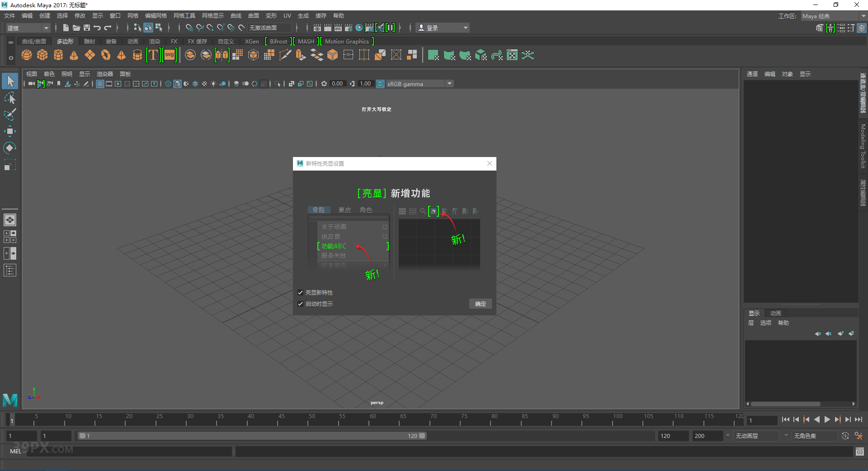Select the Paint Selection tool
The height and width of the screenshot is (471, 868).
(10, 114)
